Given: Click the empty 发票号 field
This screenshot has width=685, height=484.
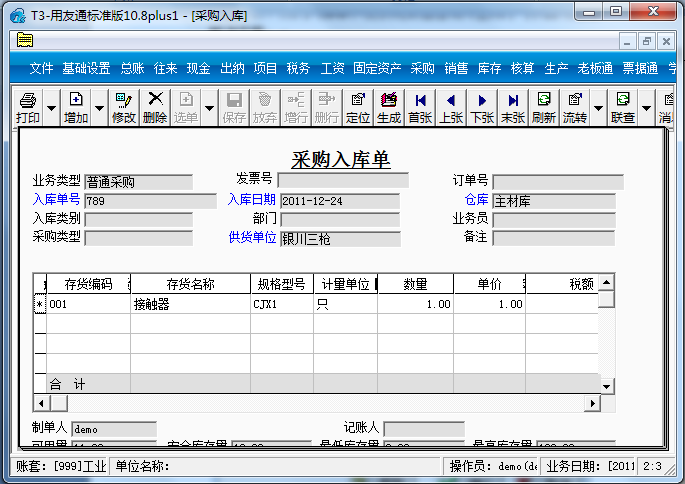Looking at the screenshot, I should (x=343, y=180).
